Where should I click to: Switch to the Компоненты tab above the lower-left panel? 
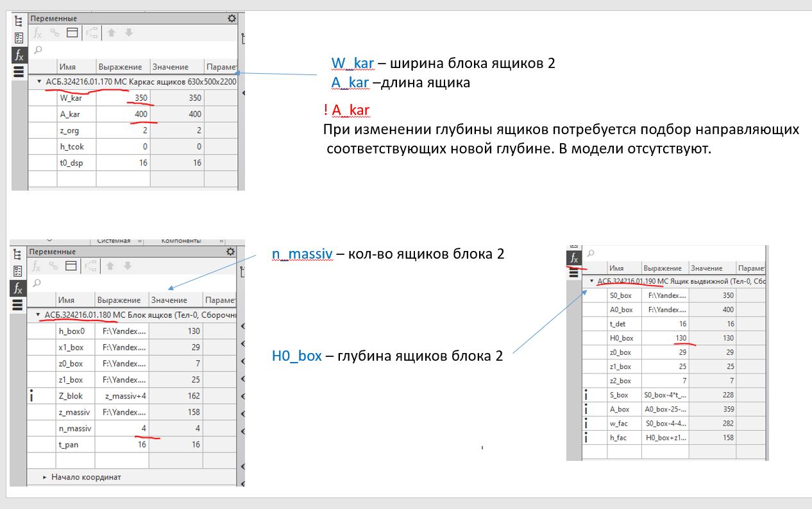tap(180, 241)
